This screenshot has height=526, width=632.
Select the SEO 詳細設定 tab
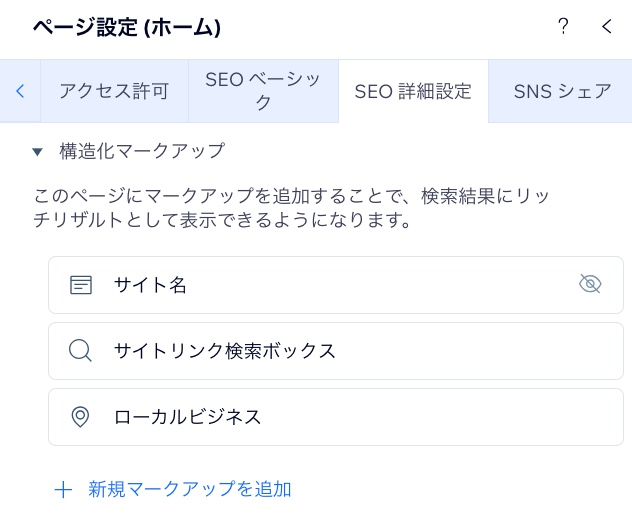point(413,91)
